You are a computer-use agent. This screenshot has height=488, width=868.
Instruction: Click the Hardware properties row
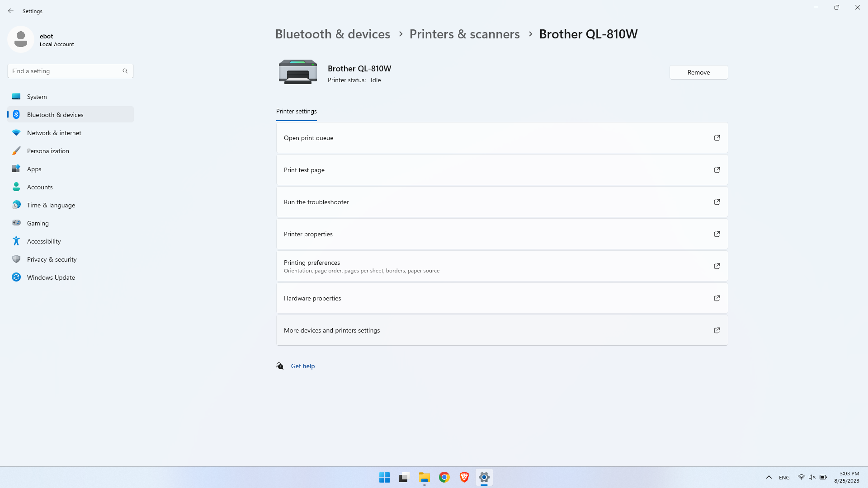click(502, 298)
